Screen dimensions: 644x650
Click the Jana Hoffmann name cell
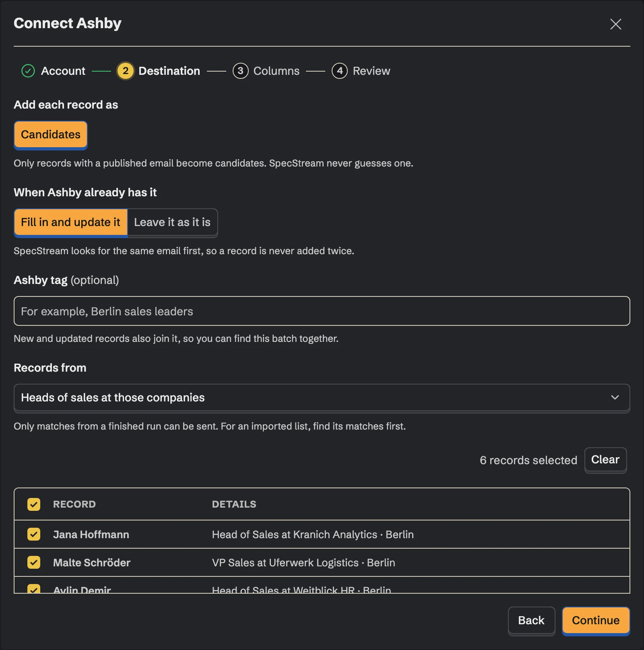91,534
